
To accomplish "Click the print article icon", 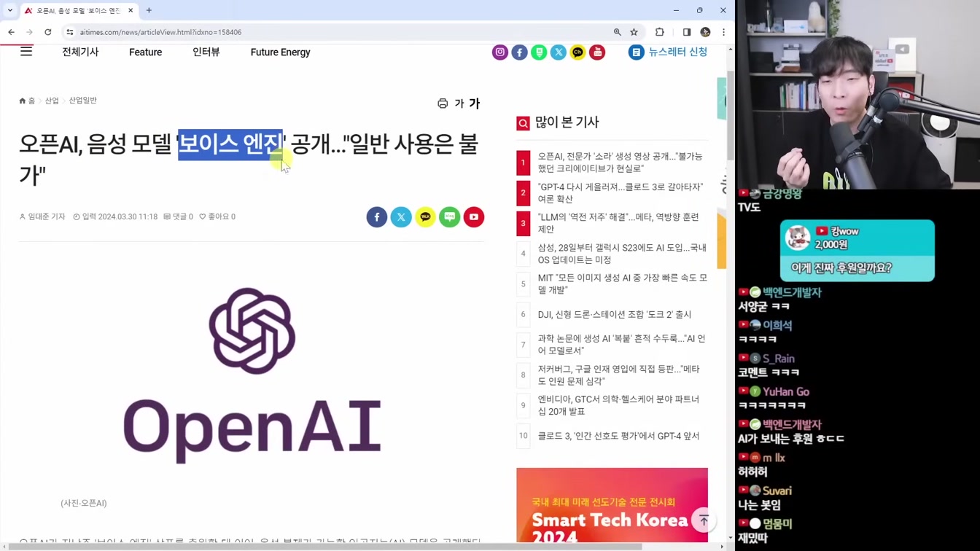I will (x=443, y=103).
